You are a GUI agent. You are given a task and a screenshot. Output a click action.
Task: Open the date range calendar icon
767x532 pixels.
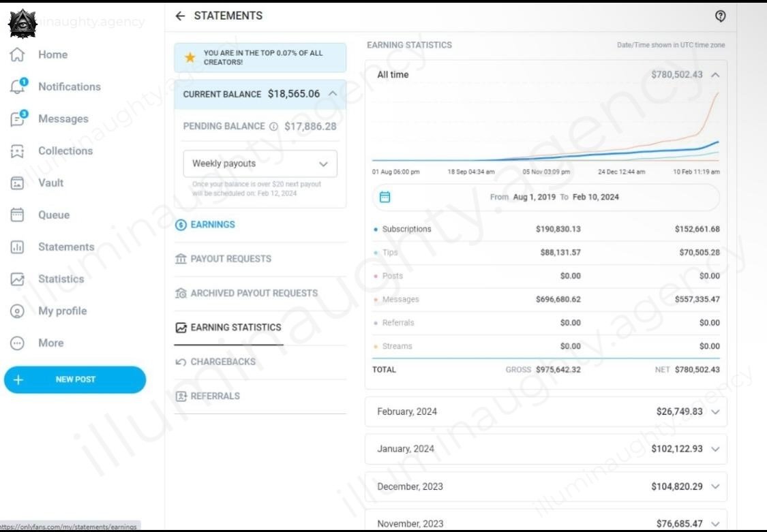pos(385,197)
